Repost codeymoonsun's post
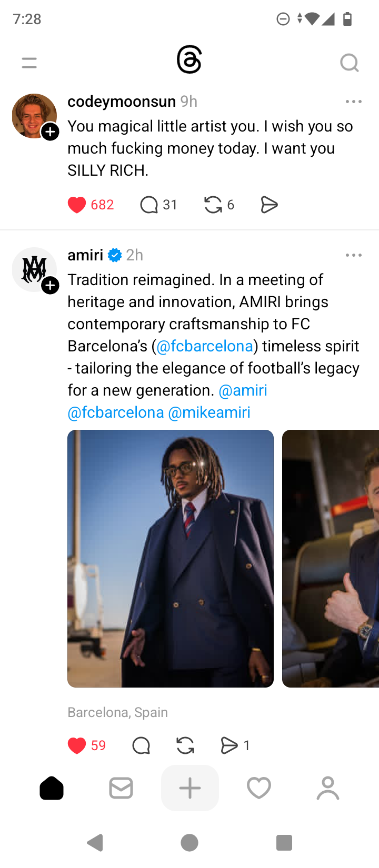The height and width of the screenshot is (868, 379). tap(213, 205)
